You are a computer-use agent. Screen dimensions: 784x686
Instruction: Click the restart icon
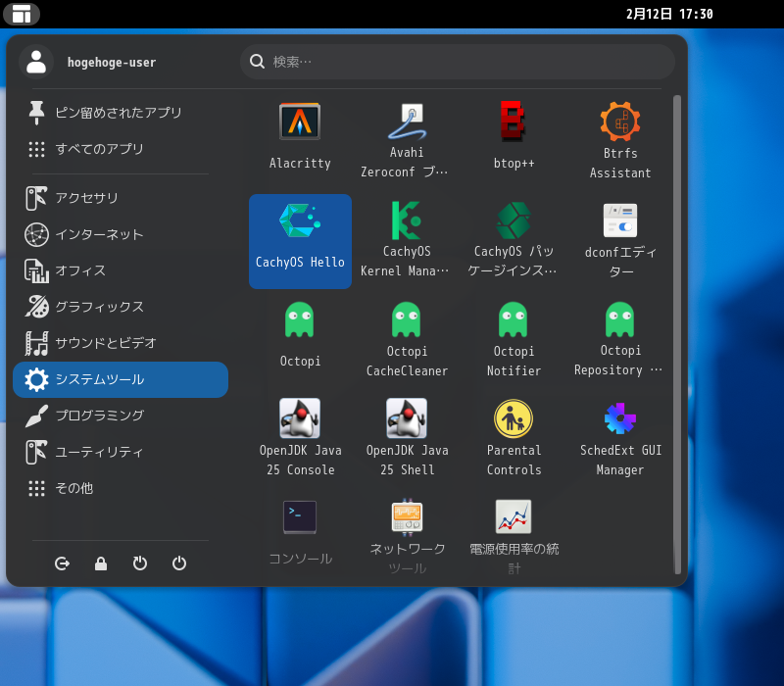click(x=140, y=563)
